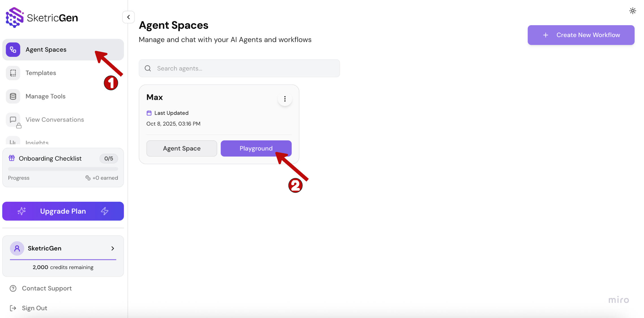
Task: Click the Create New Workflow button
Action: (x=581, y=35)
